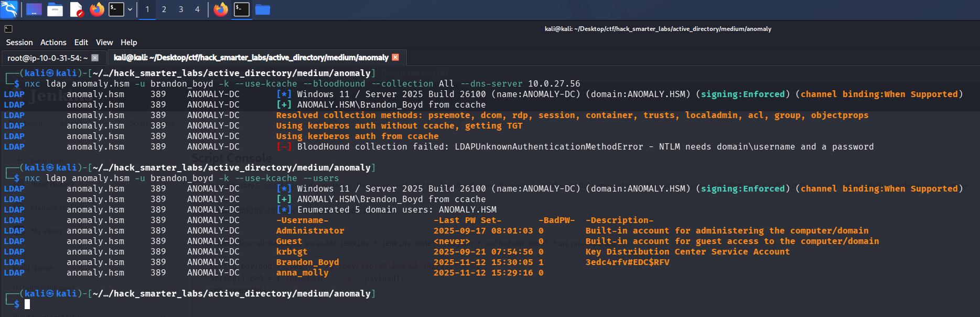Launch Firefox from the panel launcher

[97, 9]
